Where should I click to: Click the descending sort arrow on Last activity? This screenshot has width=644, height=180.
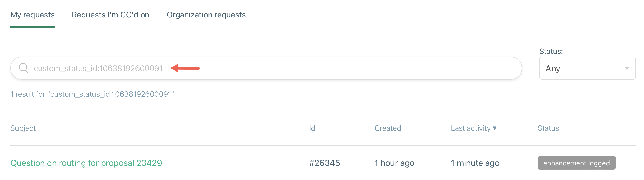pos(495,128)
